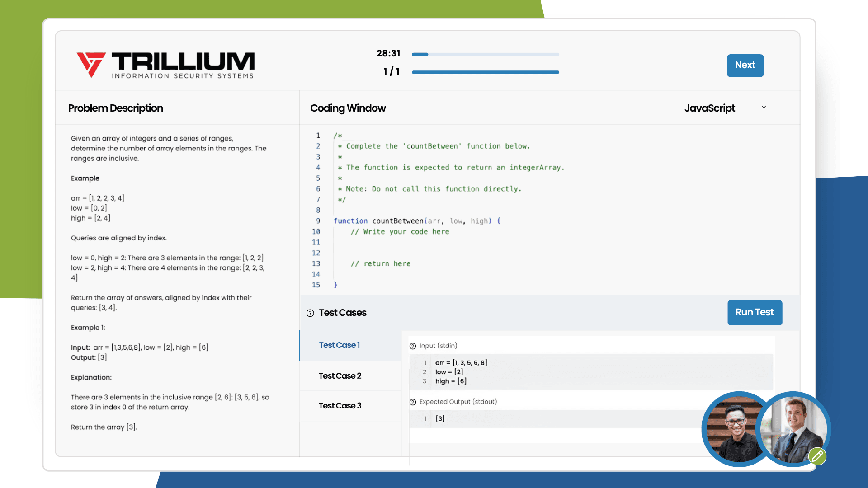
Task: Reselect the active Test Case 1 tab
Action: coord(339,345)
